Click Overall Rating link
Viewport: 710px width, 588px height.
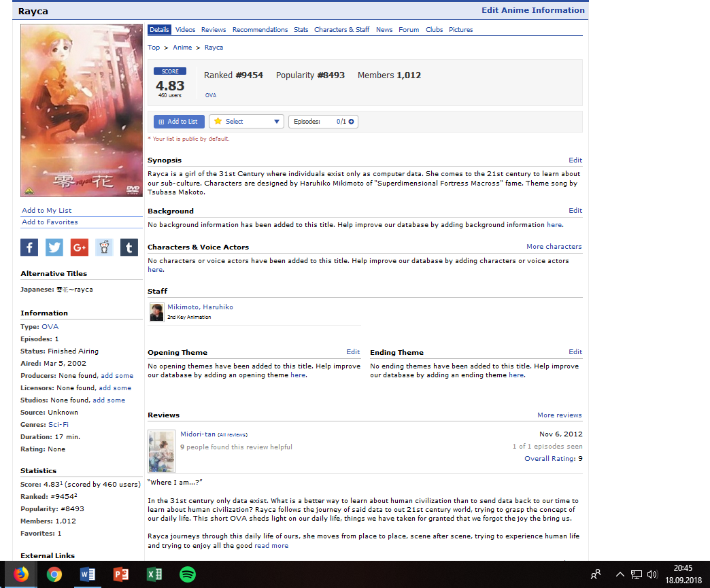[550, 458]
